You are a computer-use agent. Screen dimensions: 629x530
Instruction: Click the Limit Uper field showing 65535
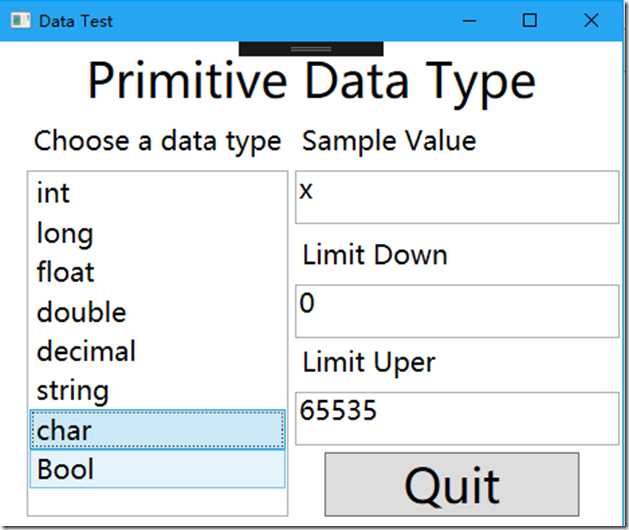pos(457,418)
